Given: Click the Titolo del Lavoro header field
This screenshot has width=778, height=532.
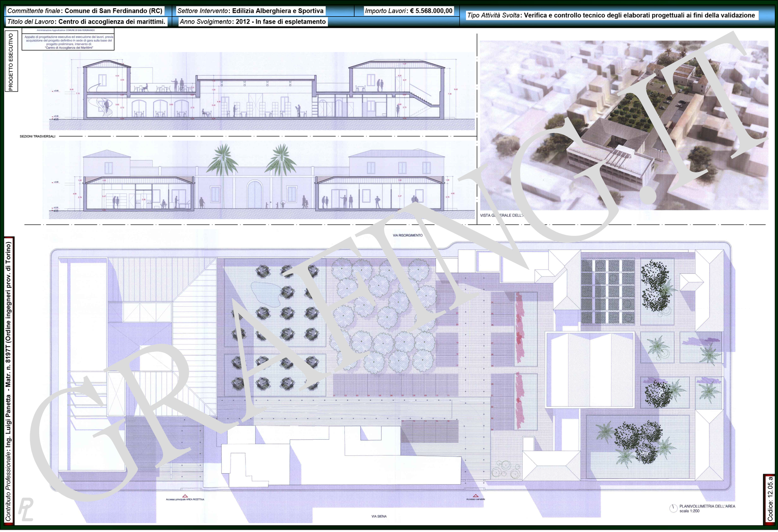Looking at the screenshot, I should (x=86, y=22).
